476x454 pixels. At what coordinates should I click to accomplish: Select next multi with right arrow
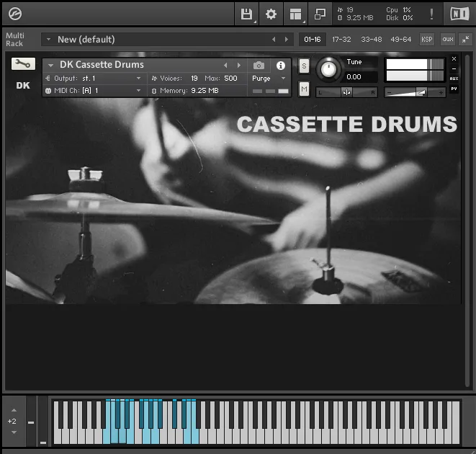click(x=287, y=39)
